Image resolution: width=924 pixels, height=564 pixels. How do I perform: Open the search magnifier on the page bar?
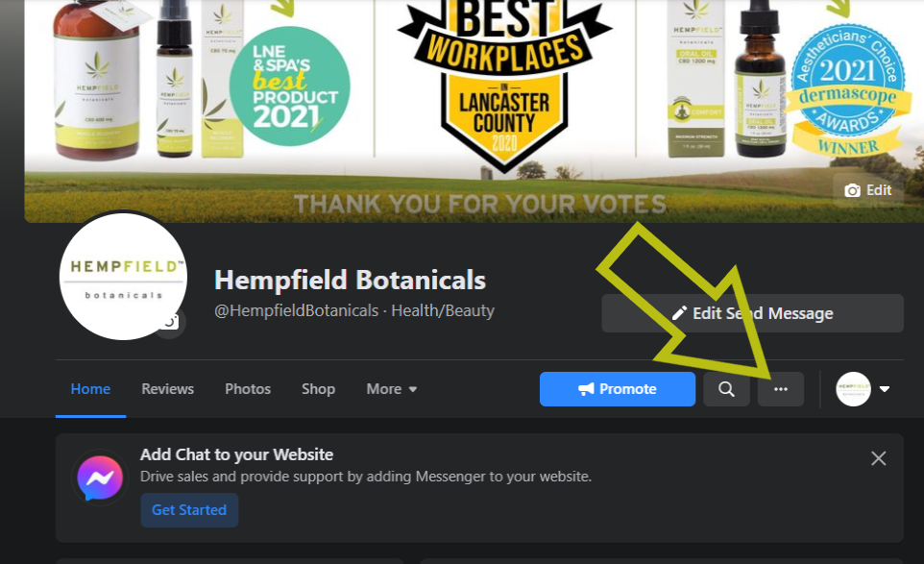(x=726, y=389)
